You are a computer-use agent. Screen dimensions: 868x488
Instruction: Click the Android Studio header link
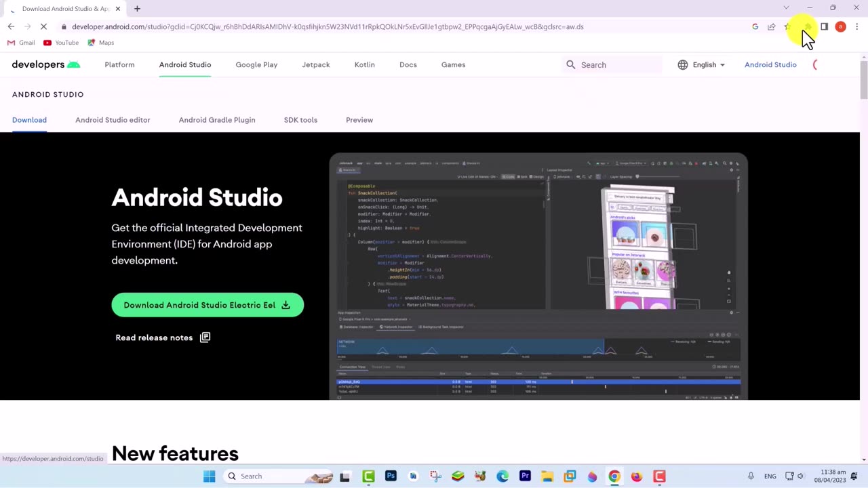click(770, 64)
